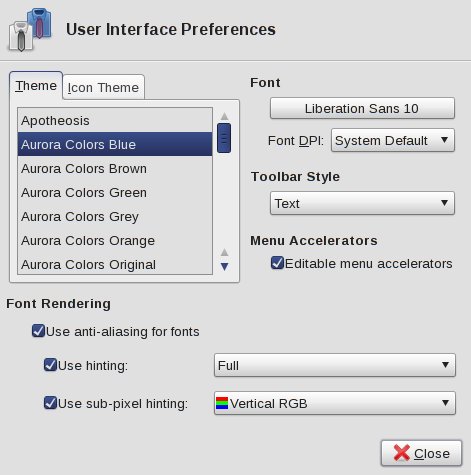The width and height of the screenshot is (471, 475).
Task: Click the theme list blue down arrow
Action: pos(224,266)
